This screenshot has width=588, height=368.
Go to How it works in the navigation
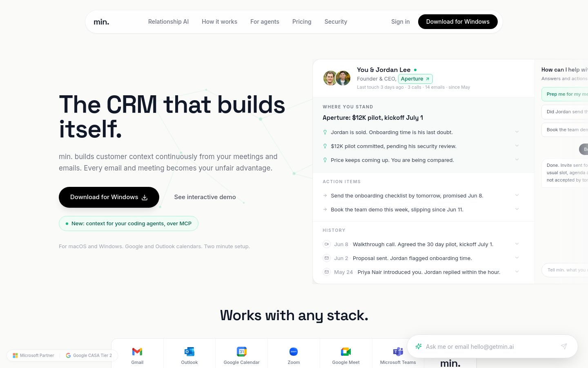219,22
